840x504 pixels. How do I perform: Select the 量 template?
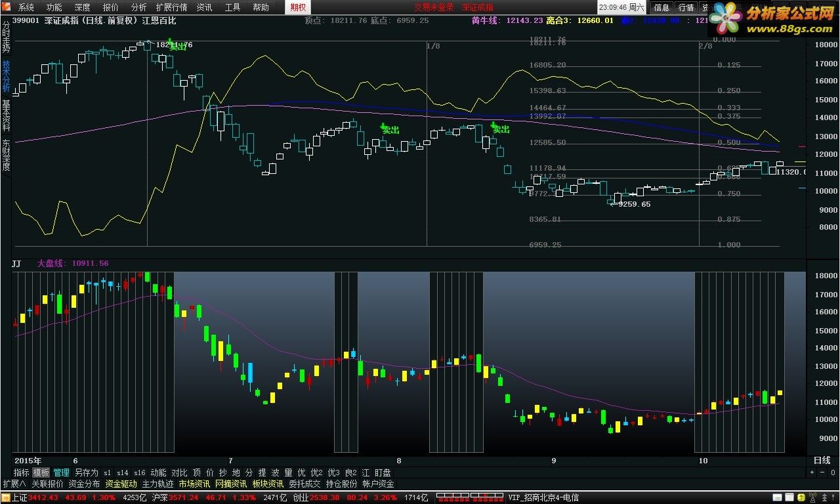click(289, 472)
